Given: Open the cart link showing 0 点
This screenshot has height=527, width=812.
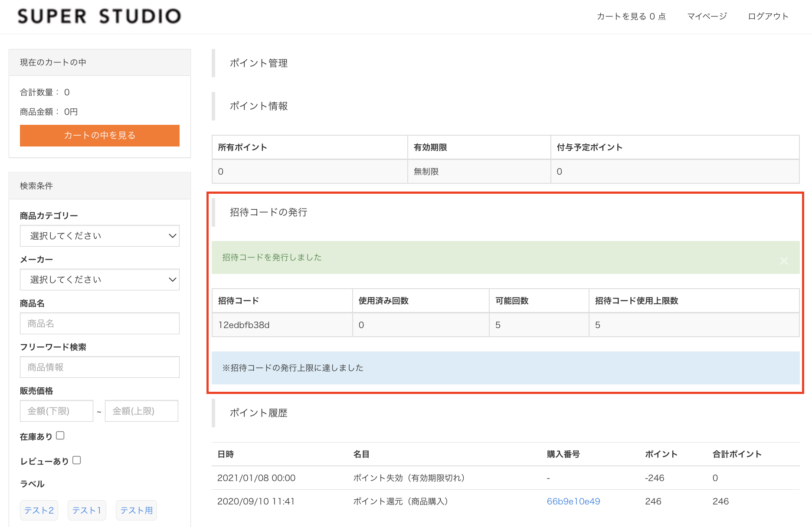Looking at the screenshot, I should pos(631,16).
